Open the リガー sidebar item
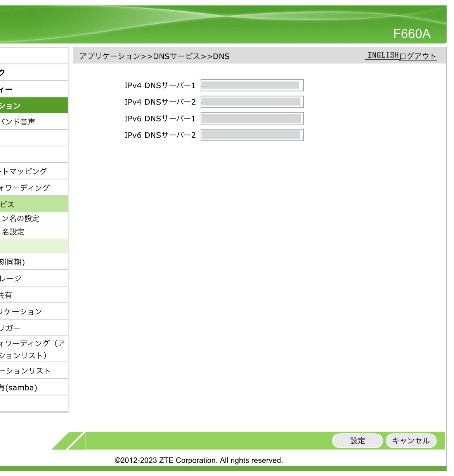Screen dimensions: 454x476 tap(34, 328)
